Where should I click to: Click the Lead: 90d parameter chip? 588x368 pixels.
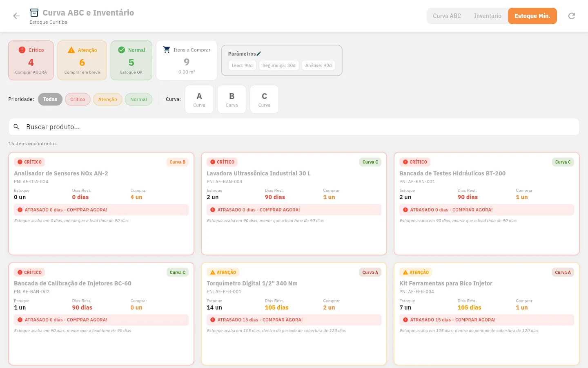pyautogui.click(x=242, y=65)
